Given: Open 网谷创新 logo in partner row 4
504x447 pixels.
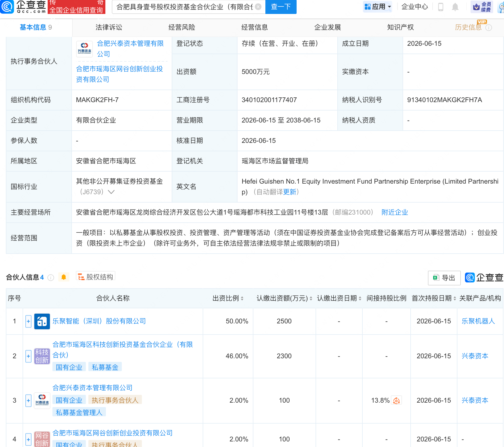Looking at the screenshot, I should point(42,439).
